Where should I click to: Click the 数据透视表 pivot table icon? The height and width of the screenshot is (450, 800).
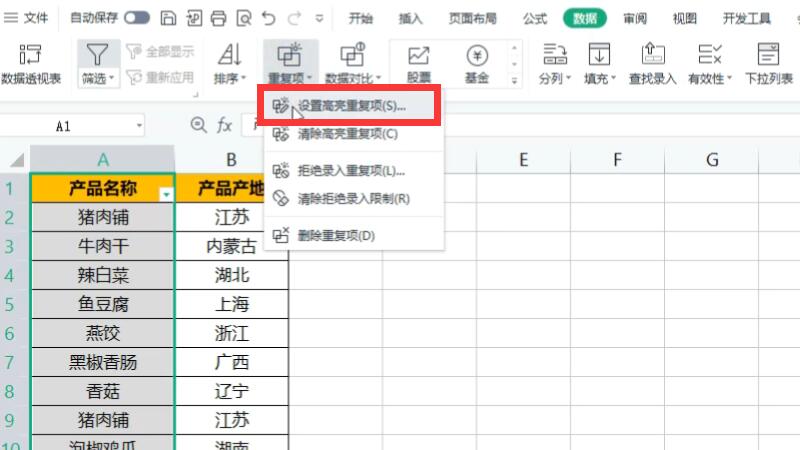[x=30, y=55]
